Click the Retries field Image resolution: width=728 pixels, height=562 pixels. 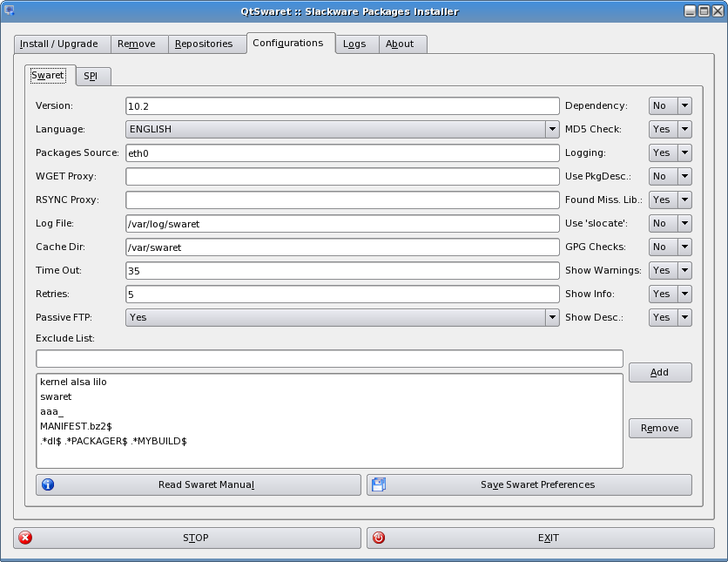[x=342, y=294]
